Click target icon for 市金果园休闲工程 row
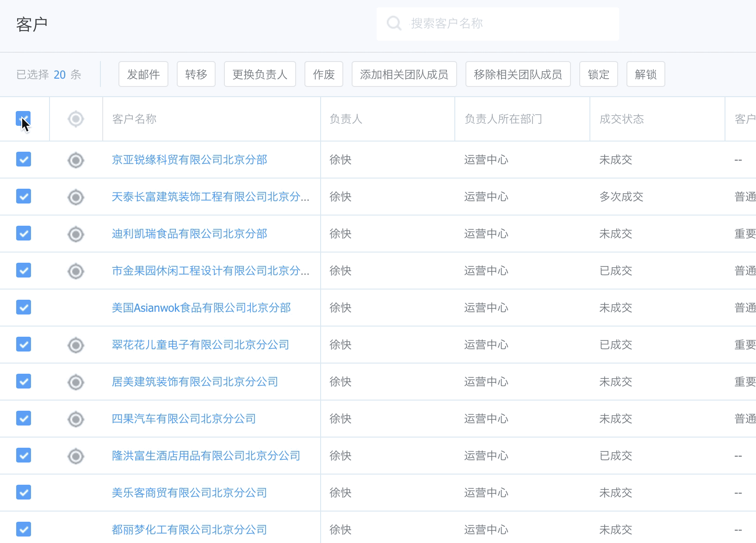This screenshot has width=756, height=543. (76, 271)
